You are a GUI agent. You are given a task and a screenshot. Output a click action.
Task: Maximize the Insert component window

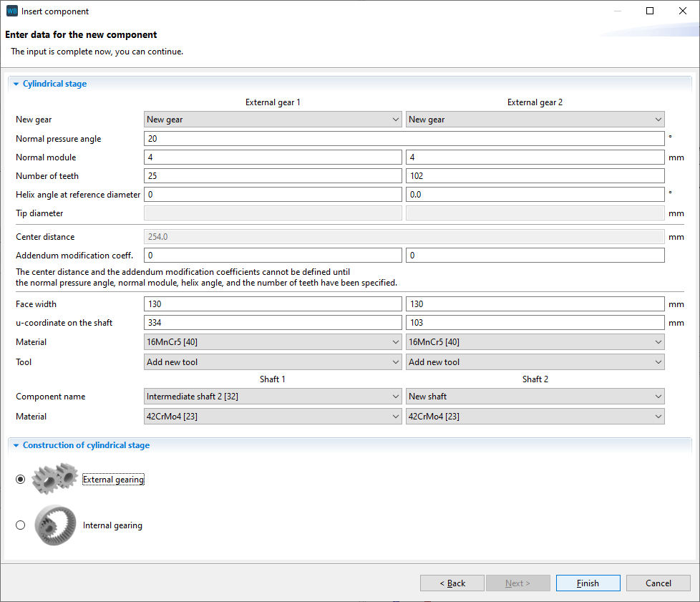[x=650, y=11]
